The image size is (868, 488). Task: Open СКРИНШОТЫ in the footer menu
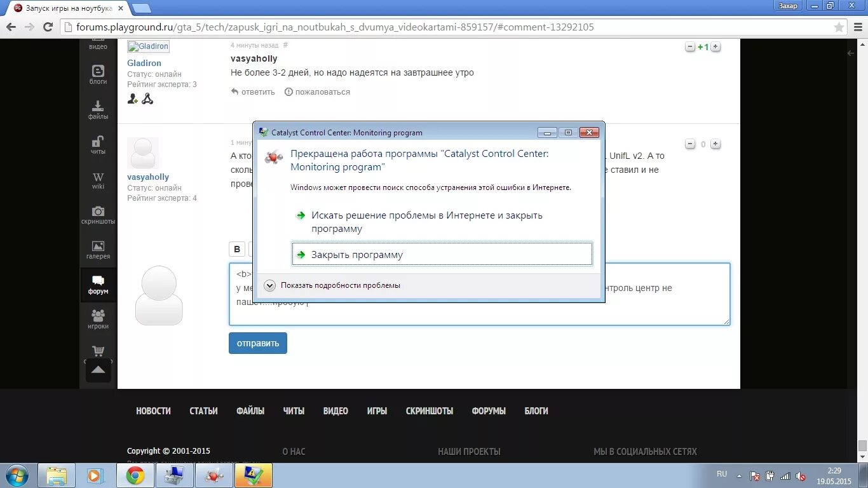click(430, 411)
